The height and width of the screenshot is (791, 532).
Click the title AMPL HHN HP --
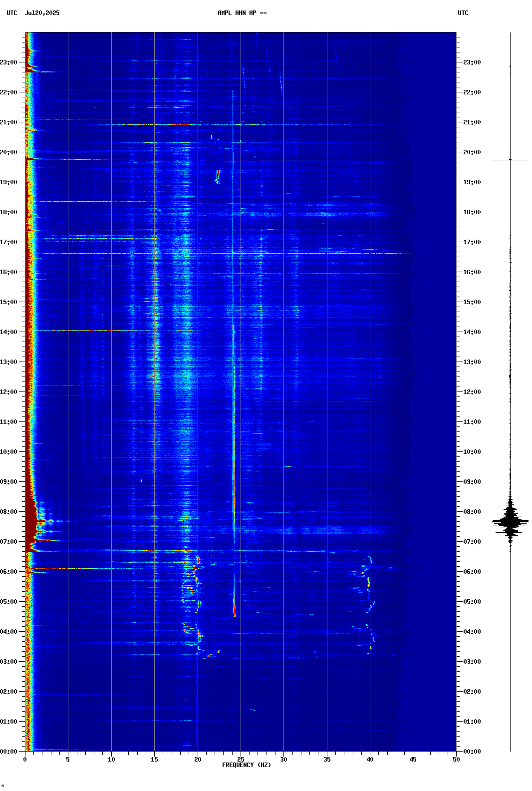coord(242,13)
